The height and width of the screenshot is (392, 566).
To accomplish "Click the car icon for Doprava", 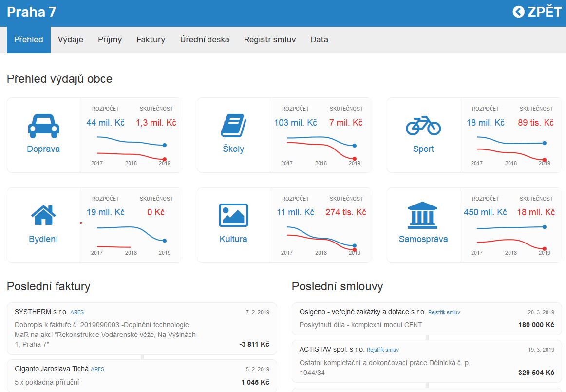I will (43, 126).
